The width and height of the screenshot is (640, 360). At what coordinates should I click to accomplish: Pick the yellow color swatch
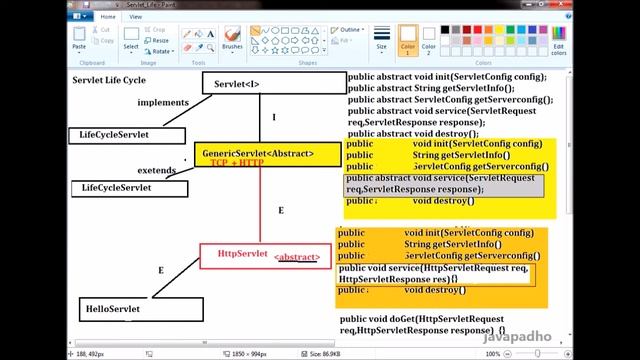point(500,29)
